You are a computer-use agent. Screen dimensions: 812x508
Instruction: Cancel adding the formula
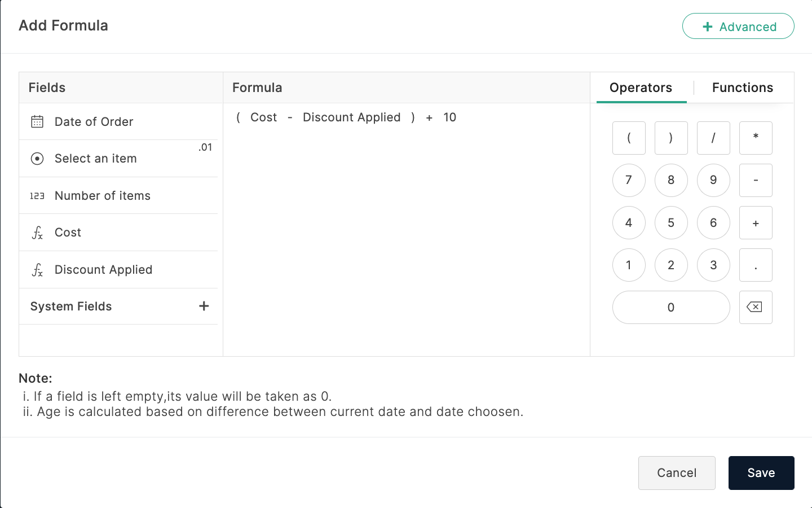[x=677, y=473]
